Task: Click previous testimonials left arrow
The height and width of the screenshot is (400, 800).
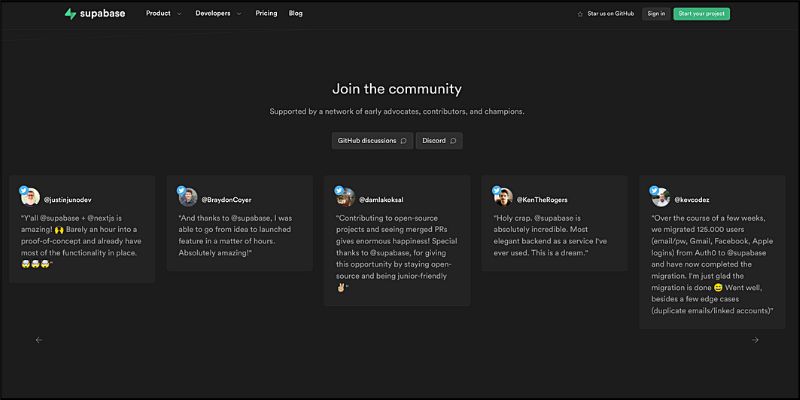Action: (39, 340)
